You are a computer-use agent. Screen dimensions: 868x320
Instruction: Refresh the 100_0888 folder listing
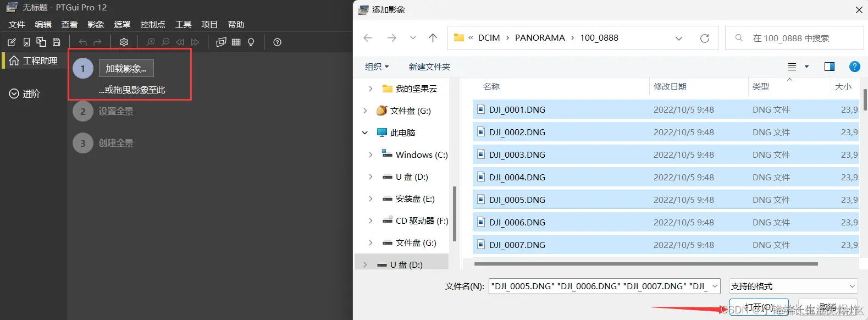point(705,38)
